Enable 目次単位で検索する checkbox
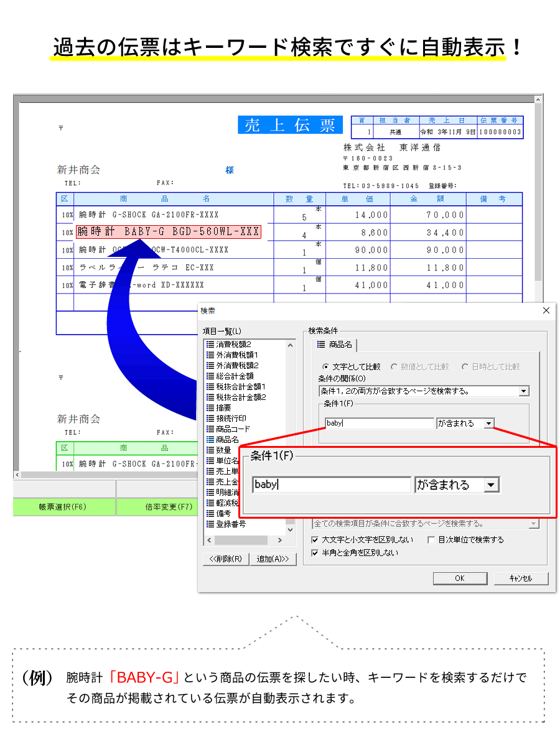The height and width of the screenshot is (747, 560). coord(432,540)
